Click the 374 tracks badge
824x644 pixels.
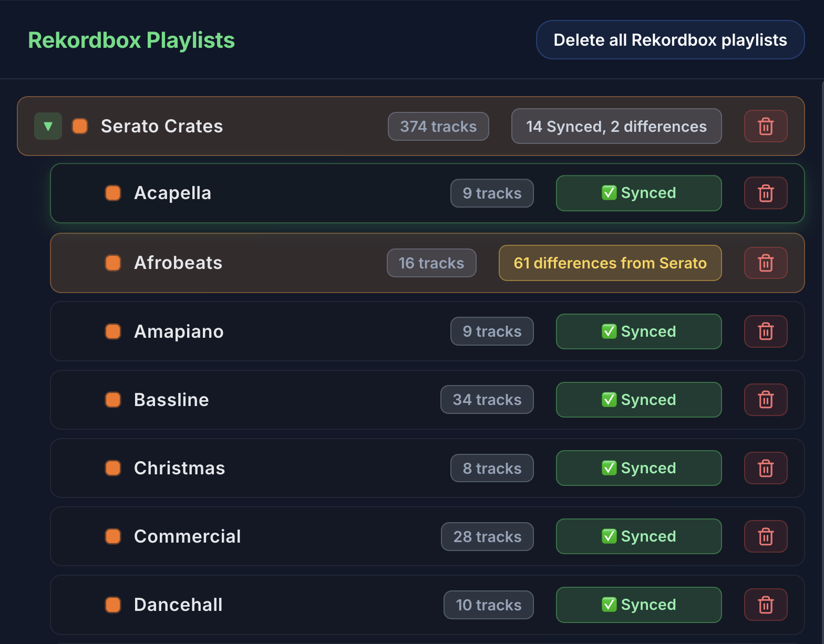(x=438, y=126)
